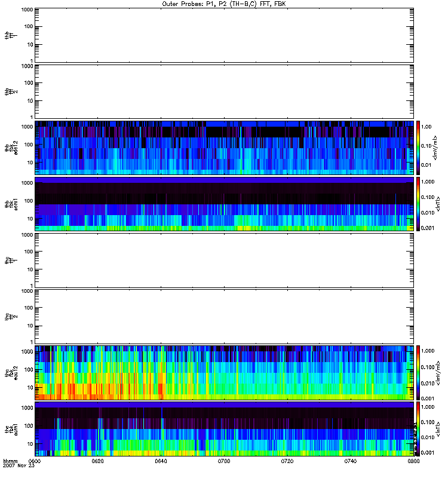This screenshot has width=448, height=478.
Task: Click the thb scm1 nT color bar
Action: 419,203
